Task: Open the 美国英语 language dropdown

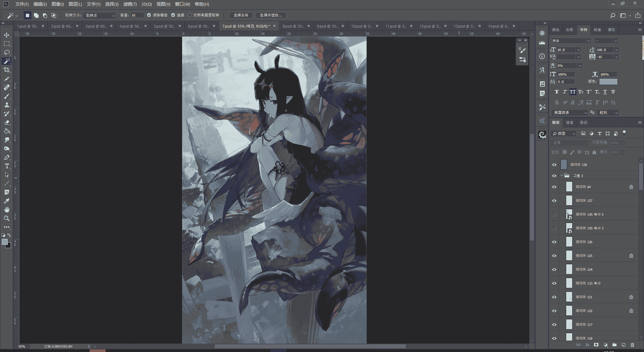Action: [x=570, y=113]
